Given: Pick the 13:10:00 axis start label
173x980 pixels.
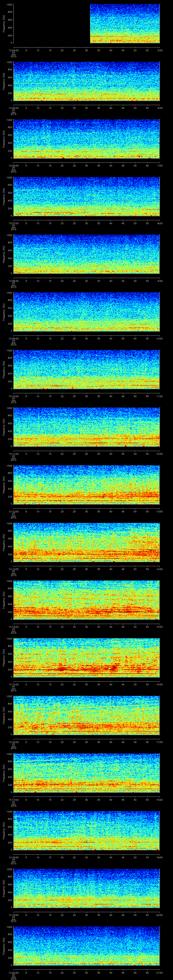Looking at the screenshot, I should coord(13,396).
